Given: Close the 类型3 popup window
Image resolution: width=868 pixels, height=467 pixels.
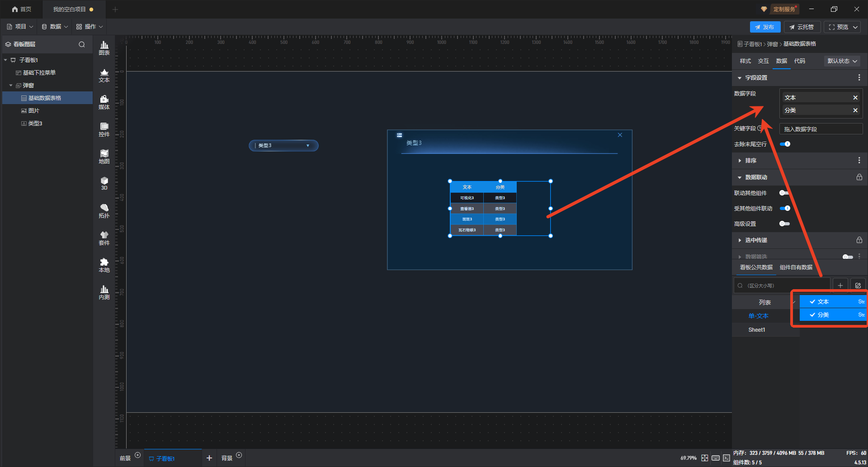Looking at the screenshot, I should [x=620, y=135].
